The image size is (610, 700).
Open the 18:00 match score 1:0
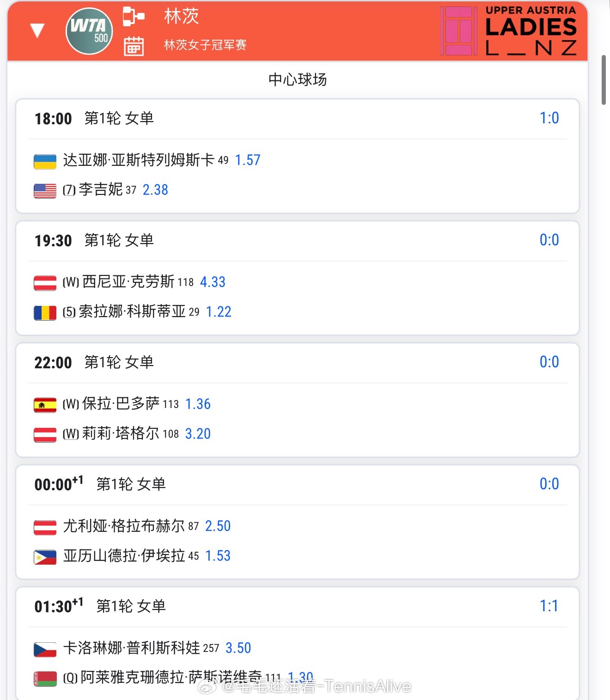pyautogui.click(x=549, y=118)
